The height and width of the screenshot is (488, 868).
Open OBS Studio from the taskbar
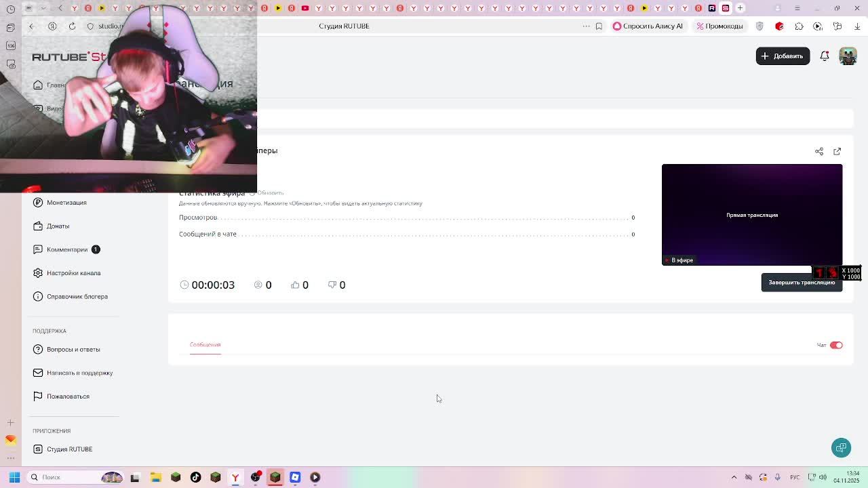click(255, 477)
